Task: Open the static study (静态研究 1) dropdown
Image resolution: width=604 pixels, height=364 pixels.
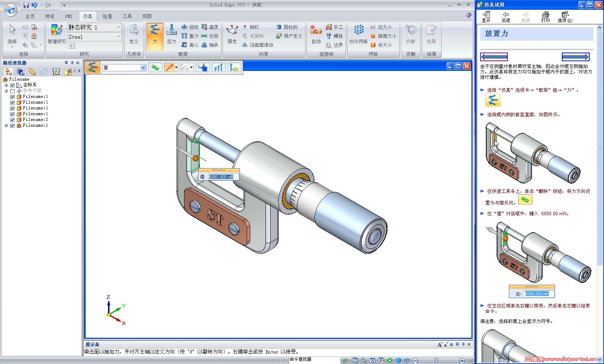Action: tap(118, 27)
